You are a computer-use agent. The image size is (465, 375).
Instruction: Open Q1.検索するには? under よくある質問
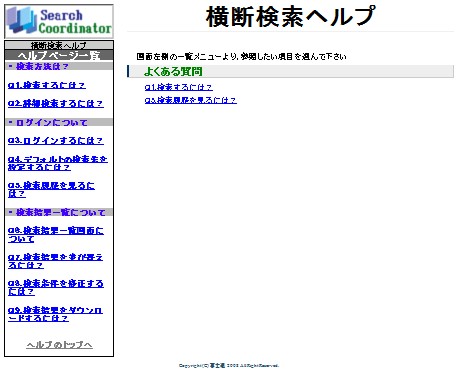(179, 87)
